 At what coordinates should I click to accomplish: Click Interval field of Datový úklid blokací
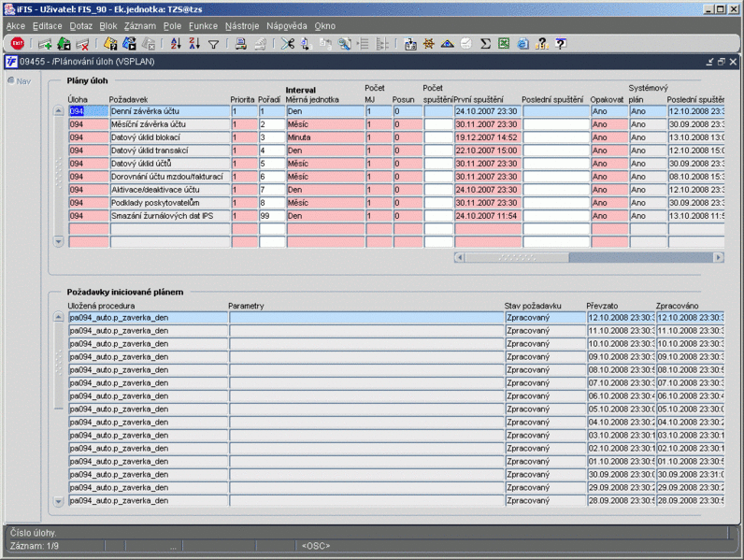pyautogui.click(x=323, y=137)
